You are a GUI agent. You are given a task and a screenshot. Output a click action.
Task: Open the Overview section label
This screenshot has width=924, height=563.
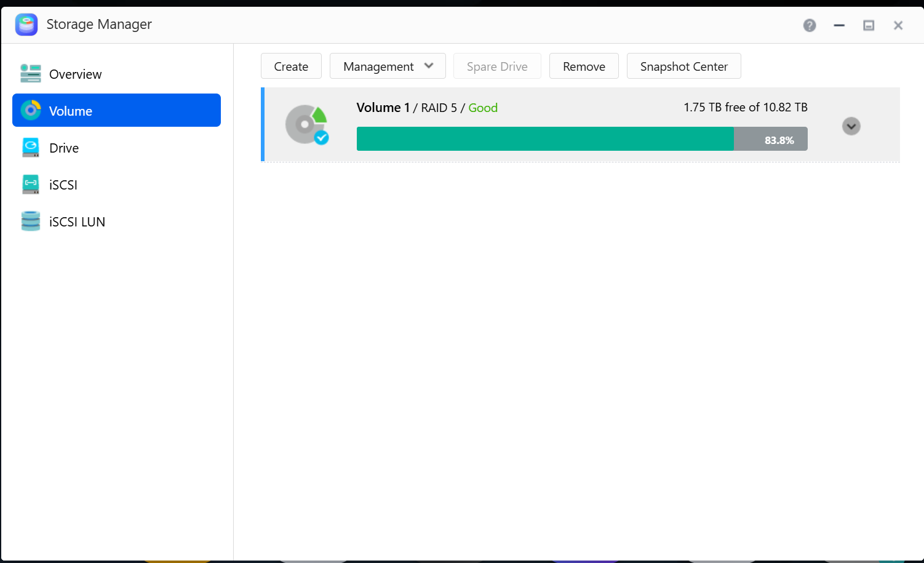[x=76, y=74]
